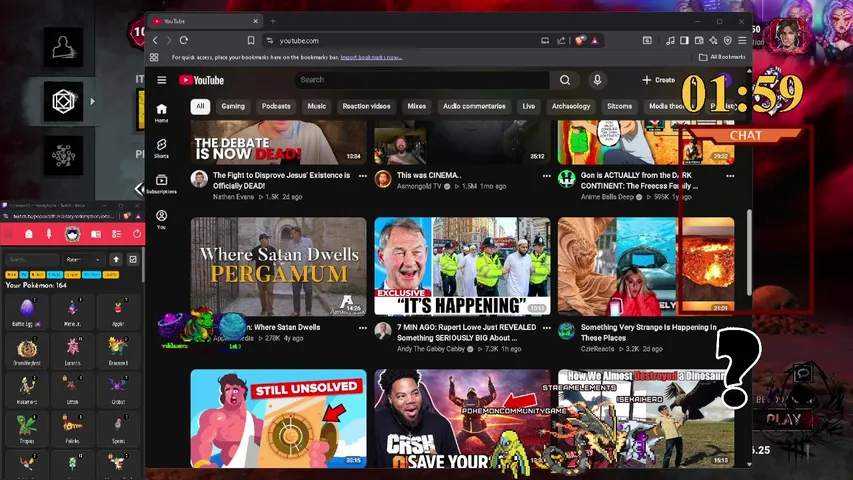
Task: Open options for 'The Fight to Disprove Jesus' video
Action: (x=362, y=176)
